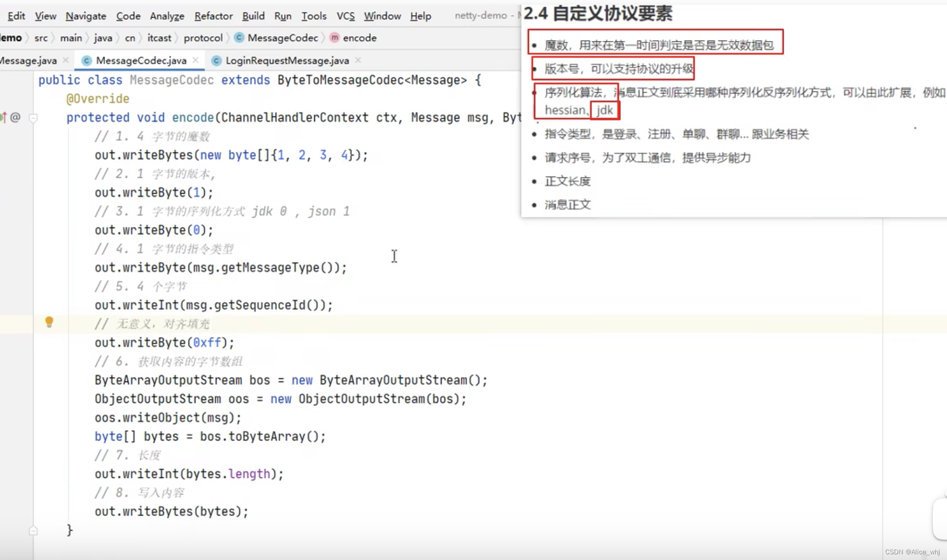Click the itcast breadcrumb
This screenshot has width=947, height=560.
(159, 37)
